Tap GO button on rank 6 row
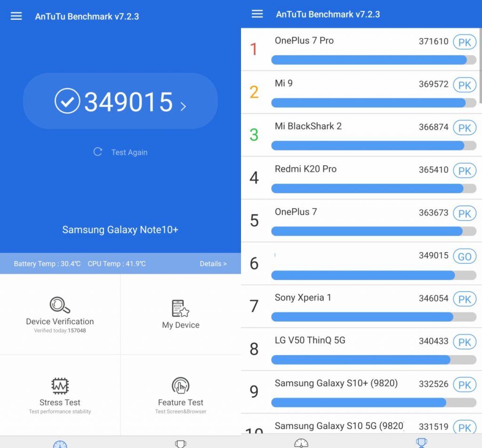 (465, 256)
